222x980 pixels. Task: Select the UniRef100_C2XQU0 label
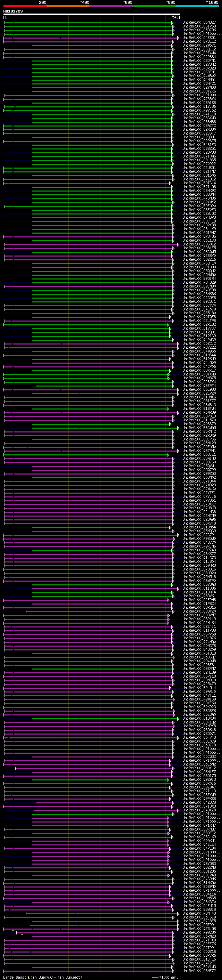tap(199, 130)
